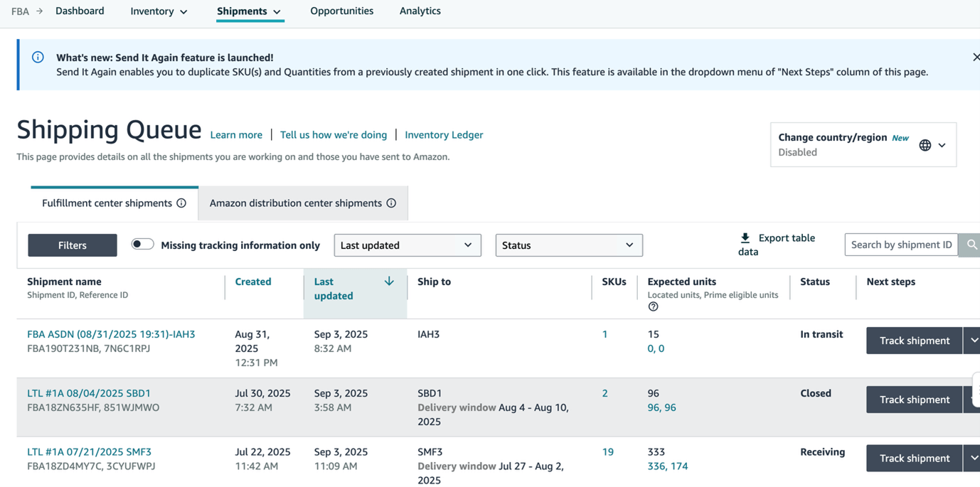Image resolution: width=980 pixels, height=487 pixels.
Task: Click the sort arrow in Last updated column
Action: click(x=389, y=282)
